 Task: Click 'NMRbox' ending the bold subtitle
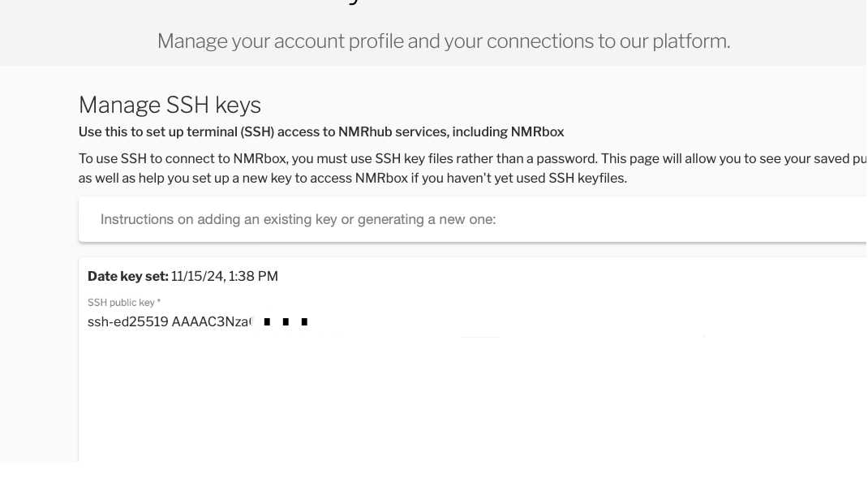click(537, 131)
